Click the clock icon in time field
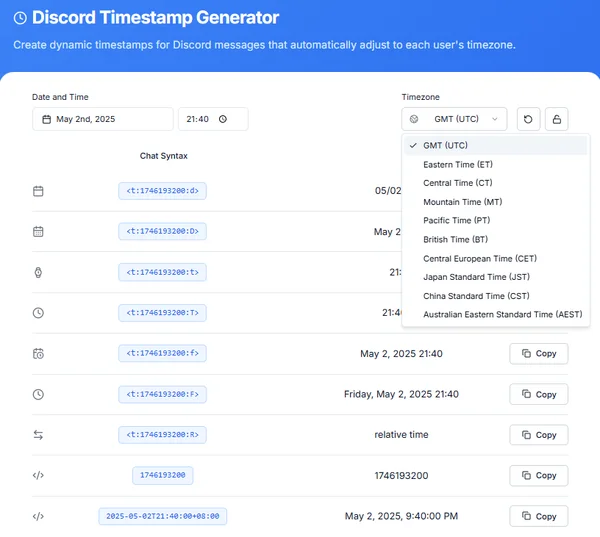The height and width of the screenshot is (537, 600). (x=223, y=119)
